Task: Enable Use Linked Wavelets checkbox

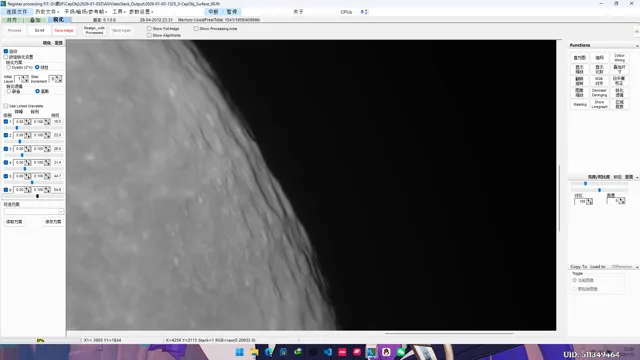Action: [6, 106]
